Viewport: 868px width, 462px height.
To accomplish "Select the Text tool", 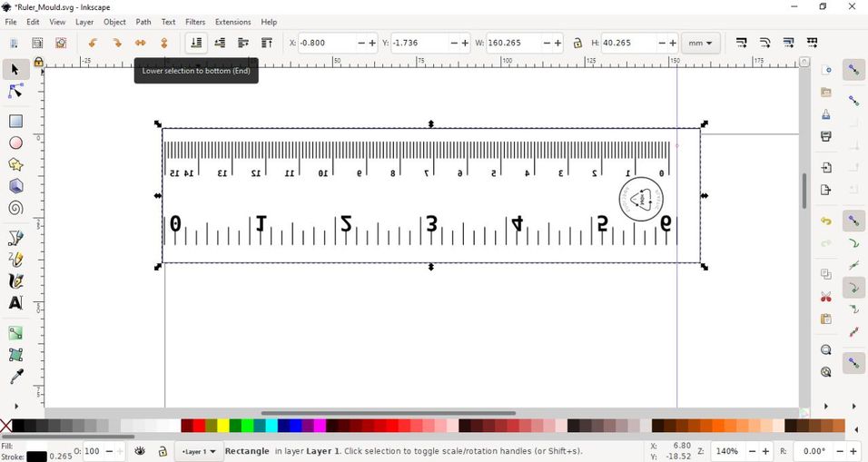I will click(15, 302).
